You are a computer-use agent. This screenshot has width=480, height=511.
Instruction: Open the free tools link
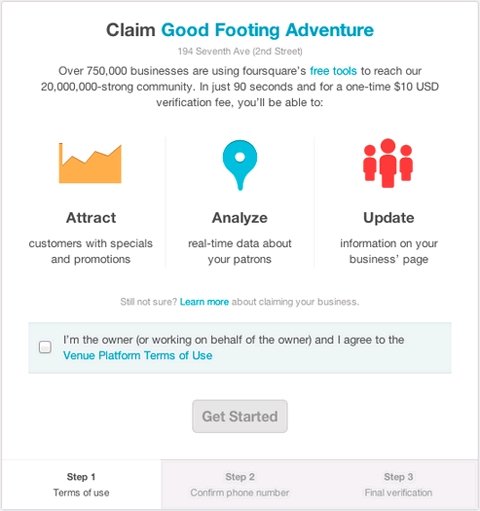point(333,71)
